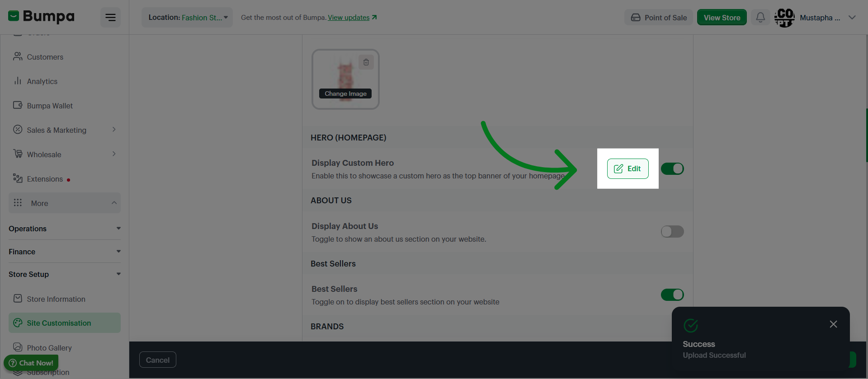Collapse the Operations section
Viewport: 868px width, 379px height.
(64, 229)
